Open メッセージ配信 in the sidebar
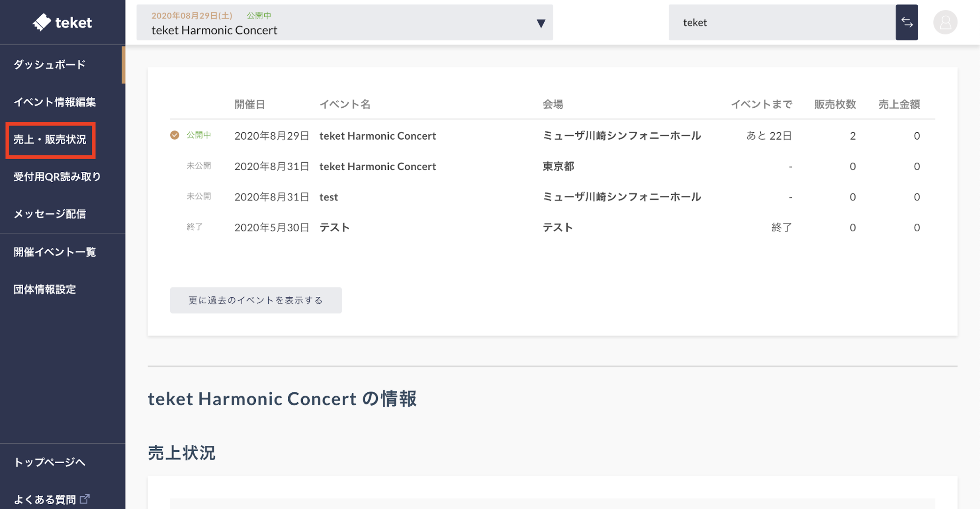The width and height of the screenshot is (980, 509). pyautogui.click(x=50, y=214)
